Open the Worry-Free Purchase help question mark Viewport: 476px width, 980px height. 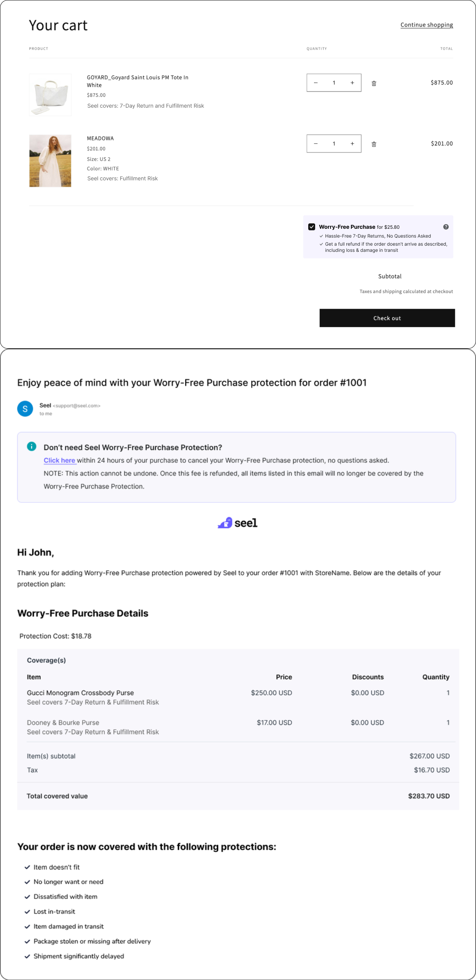pos(446,227)
